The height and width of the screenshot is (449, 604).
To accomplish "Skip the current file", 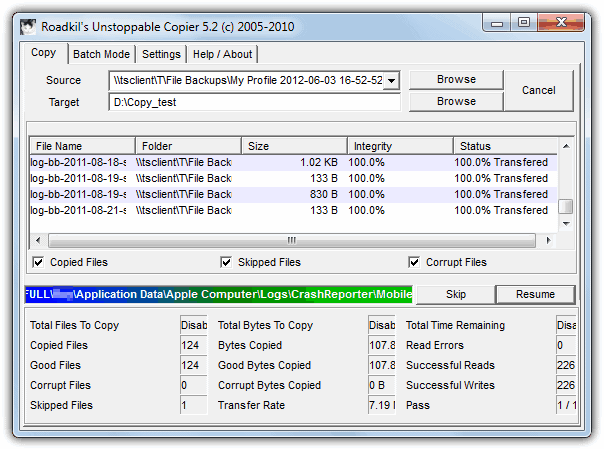I will [x=455, y=295].
